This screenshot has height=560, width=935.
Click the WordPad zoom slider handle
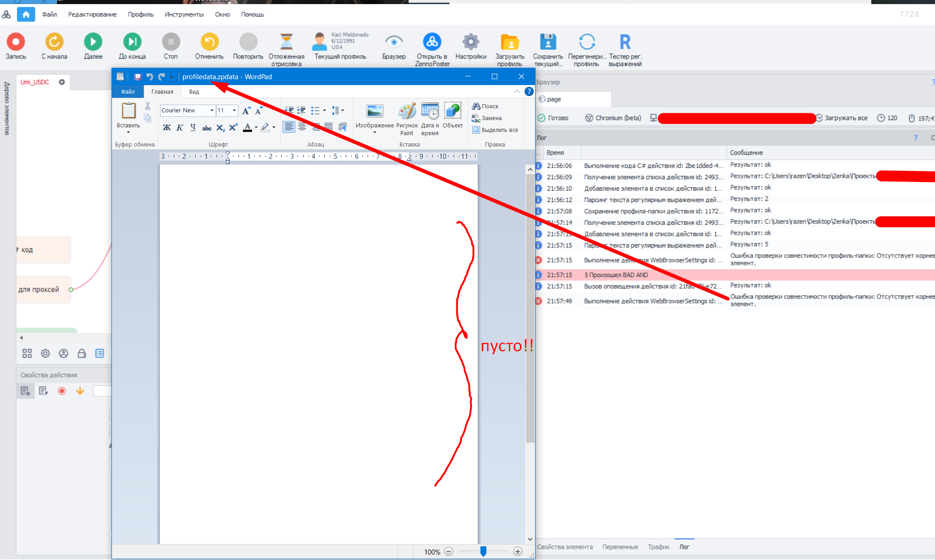(x=483, y=551)
